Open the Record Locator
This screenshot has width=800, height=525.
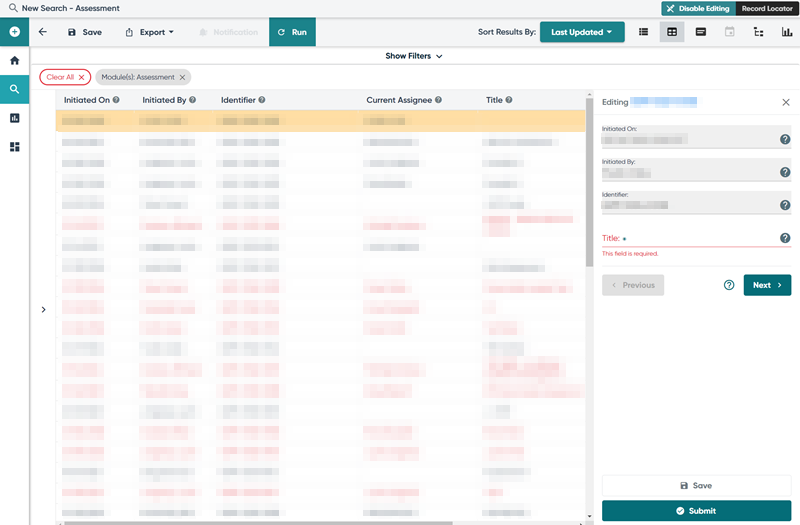[x=767, y=8]
